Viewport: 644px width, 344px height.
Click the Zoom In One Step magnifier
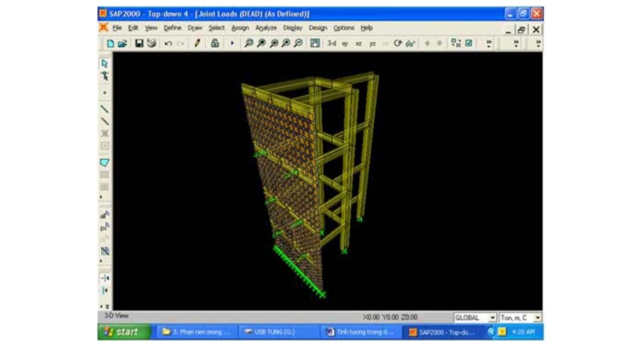pos(286,44)
